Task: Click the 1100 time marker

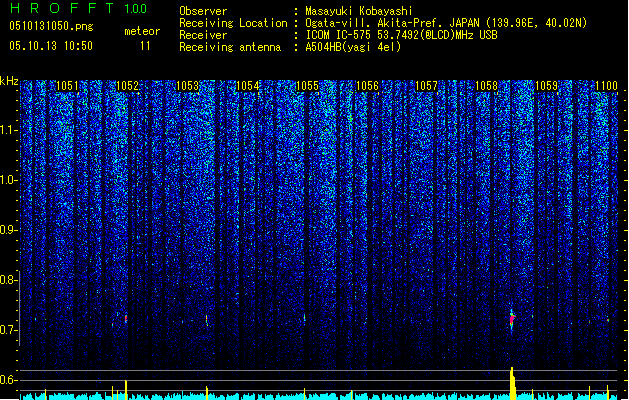Action: (606, 86)
